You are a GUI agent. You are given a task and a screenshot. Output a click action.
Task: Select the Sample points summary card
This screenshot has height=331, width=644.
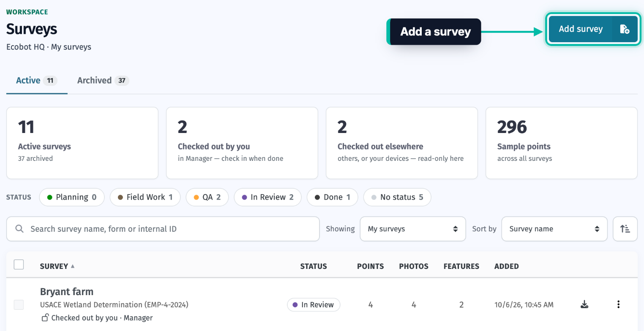562,143
